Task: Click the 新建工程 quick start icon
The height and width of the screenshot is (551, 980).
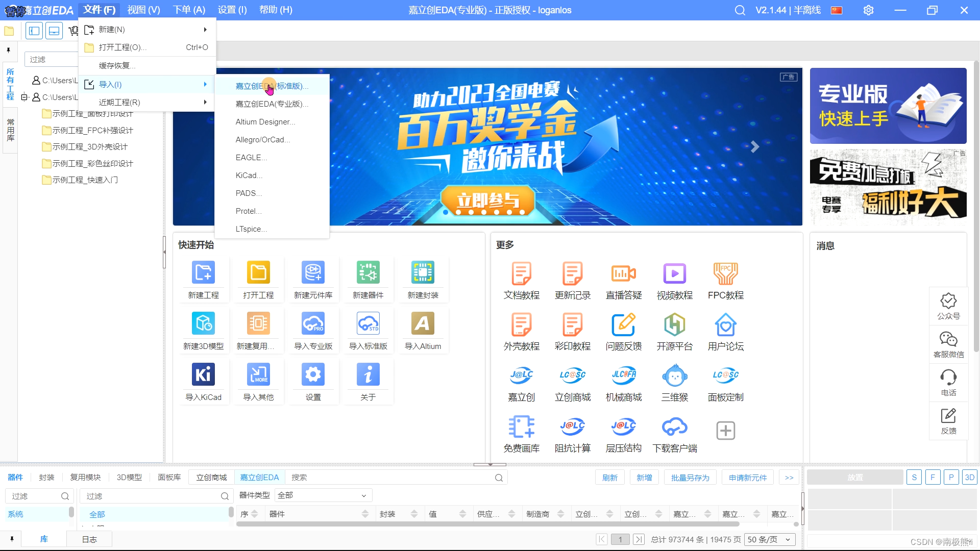Action: (x=203, y=273)
